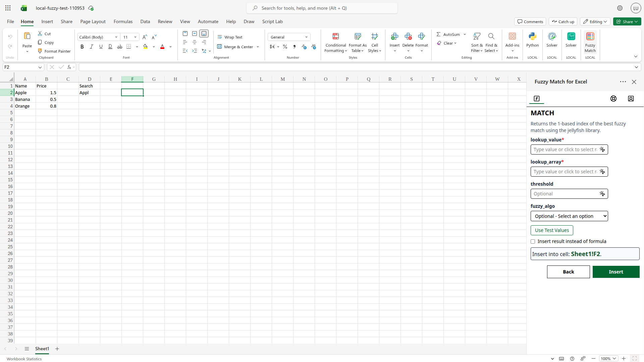The image size is (644, 362).
Task: Switch to the Data tab
Action: (145, 21)
